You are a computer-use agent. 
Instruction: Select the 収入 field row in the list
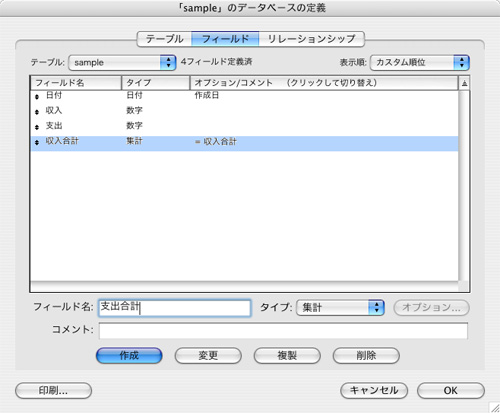click(x=244, y=112)
